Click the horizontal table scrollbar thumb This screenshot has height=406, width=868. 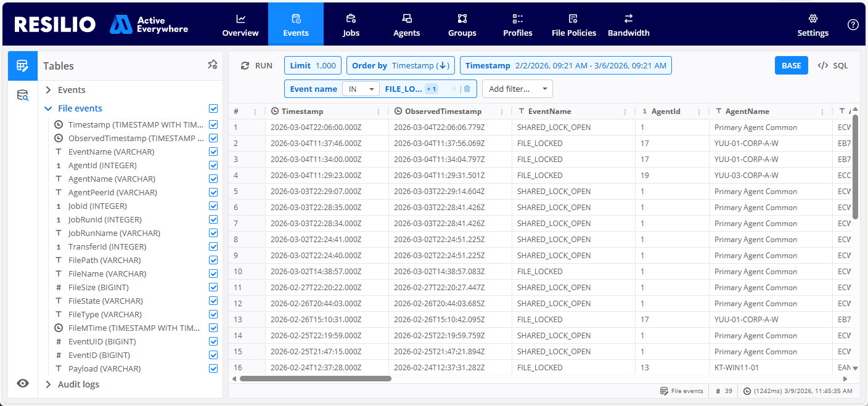pos(315,378)
